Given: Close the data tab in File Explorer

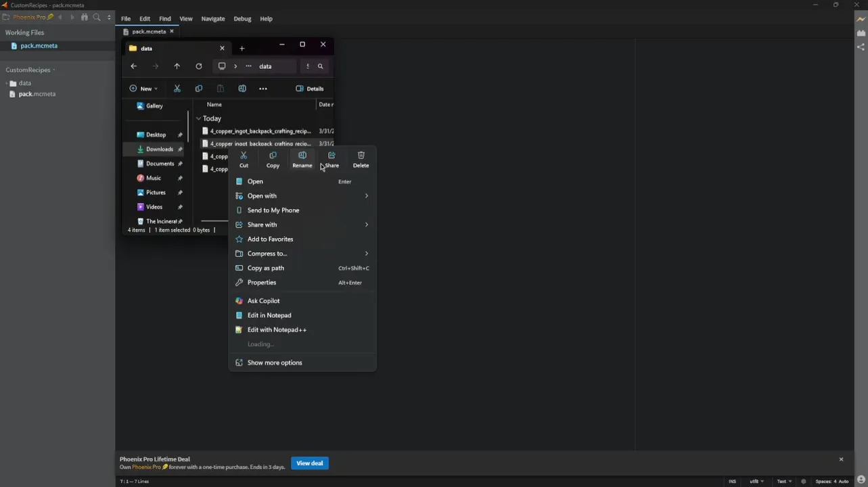Looking at the screenshot, I should click(222, 48).
